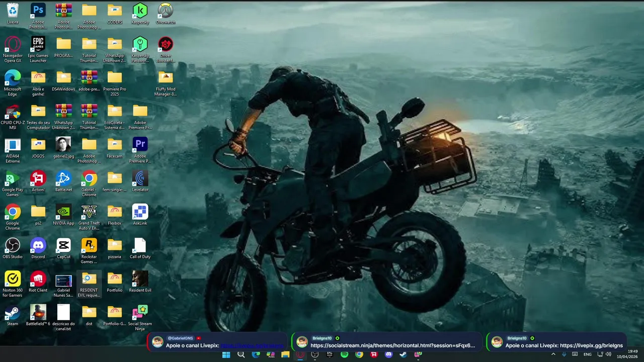Open the Windows Start button in taskbar
644x362 pixels.
pos(226,354)
